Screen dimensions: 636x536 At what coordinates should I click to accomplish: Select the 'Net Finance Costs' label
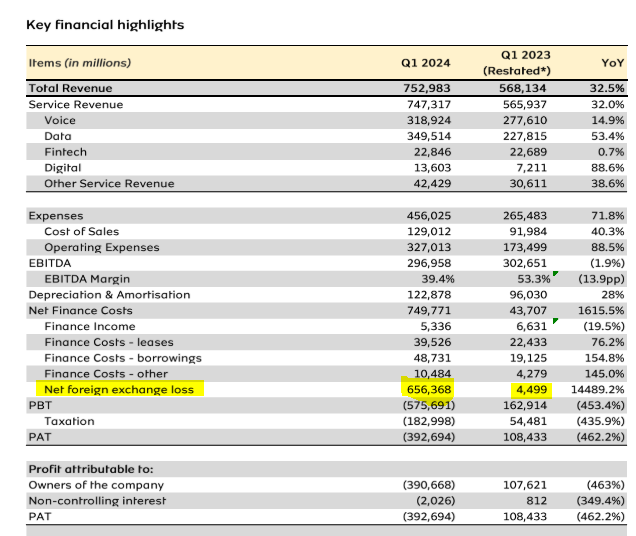(81, 311)
